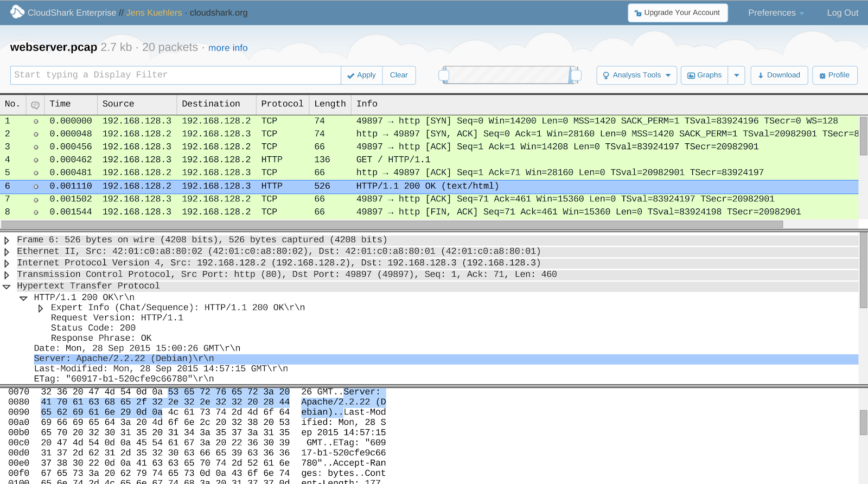The height and width of the screenshot is (484, 868).
Task: Collapse the HTTP/1.1 200 OK subtree
Action: [x=23, y=298]
